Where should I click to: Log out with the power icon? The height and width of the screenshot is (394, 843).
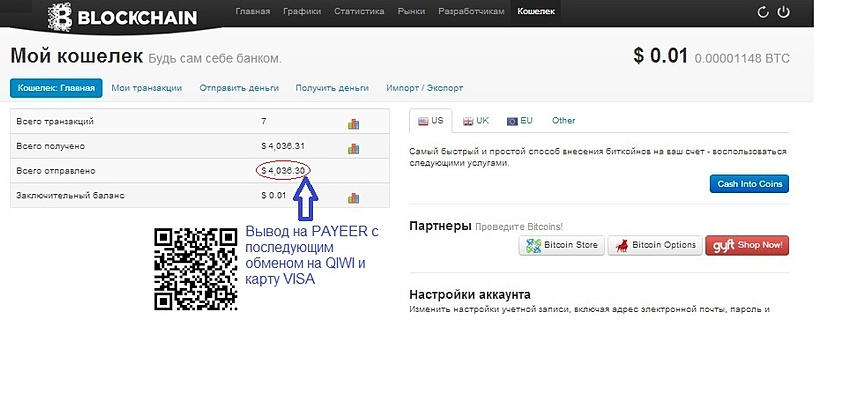783,12
